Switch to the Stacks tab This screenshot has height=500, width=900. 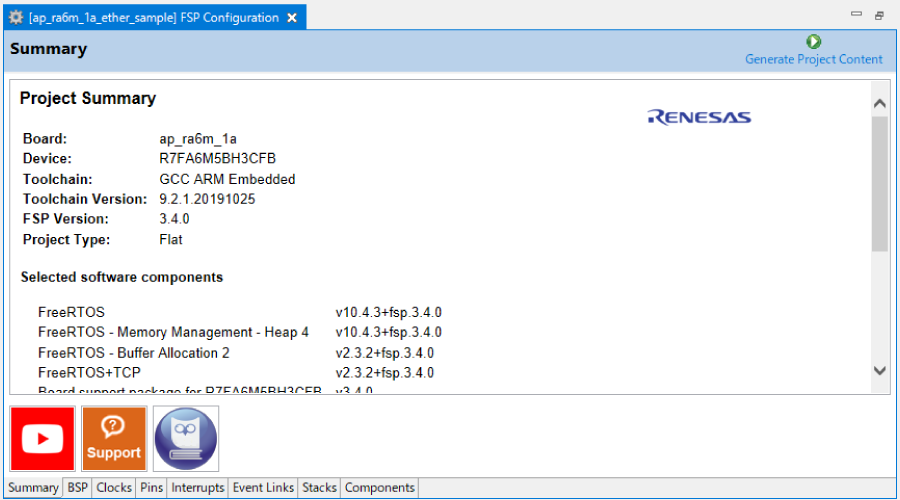(x=319, y=487)
